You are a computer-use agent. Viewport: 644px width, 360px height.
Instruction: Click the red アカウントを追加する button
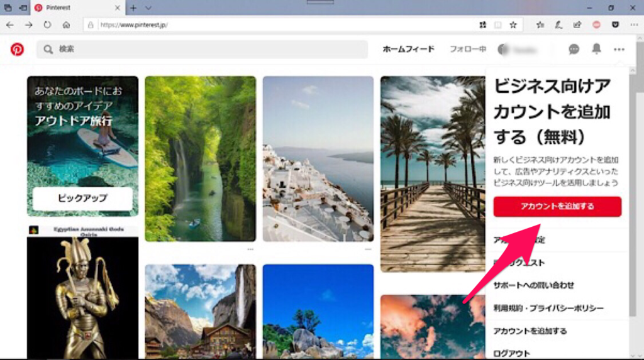557,207
